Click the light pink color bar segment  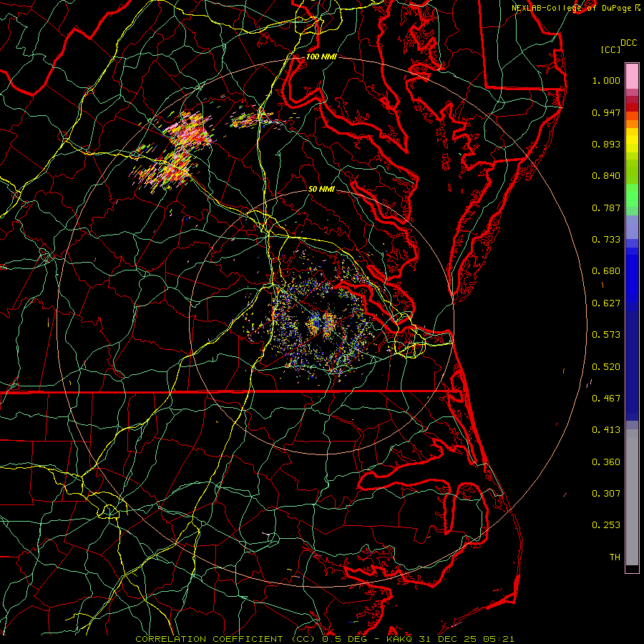coord(632,77)
